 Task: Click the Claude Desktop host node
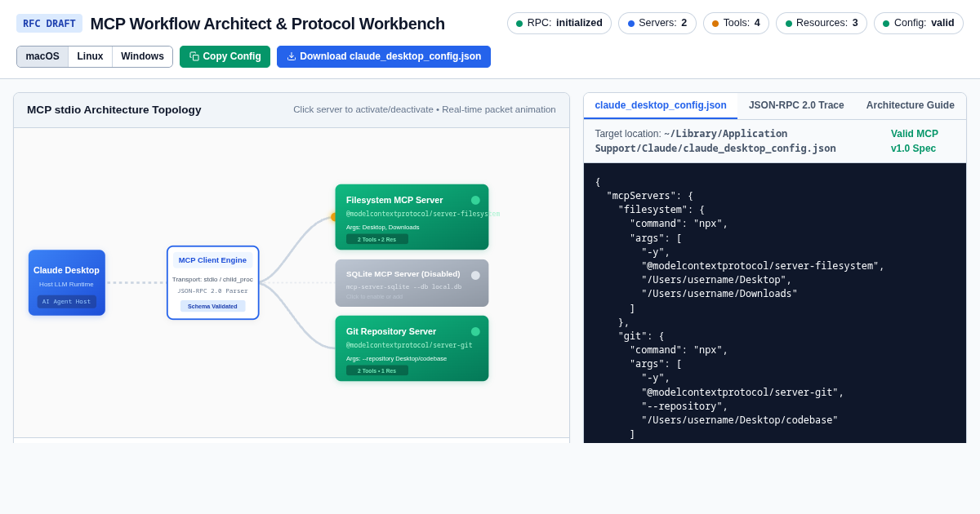[x=67, y=282]
